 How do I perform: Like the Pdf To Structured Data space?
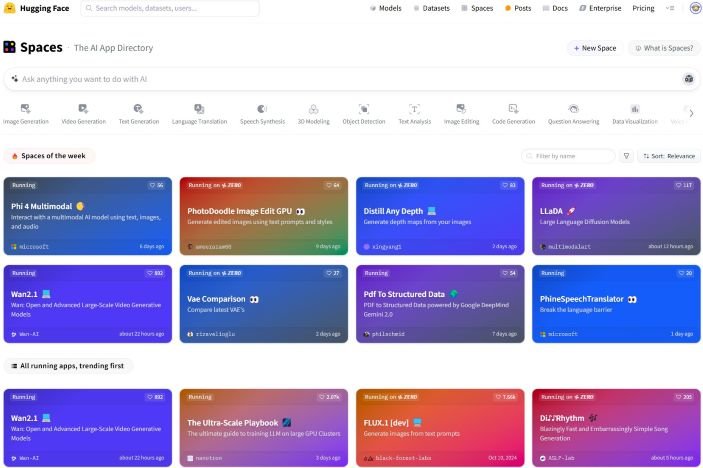(x=508, y=273)
